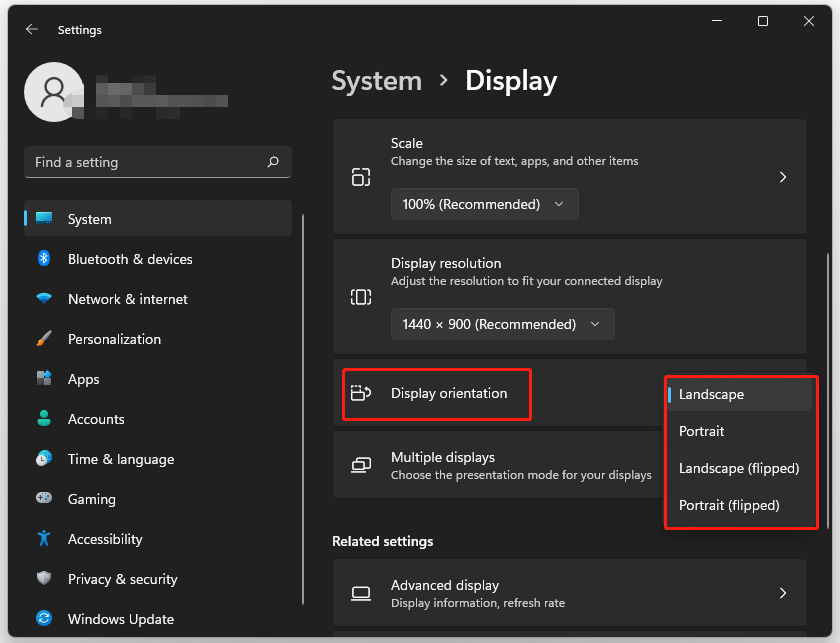Image resolution: width=840 pixels, height=643 pixels.
Task: Choose Landscape (flipped) orientation
Action: point(738,468)
